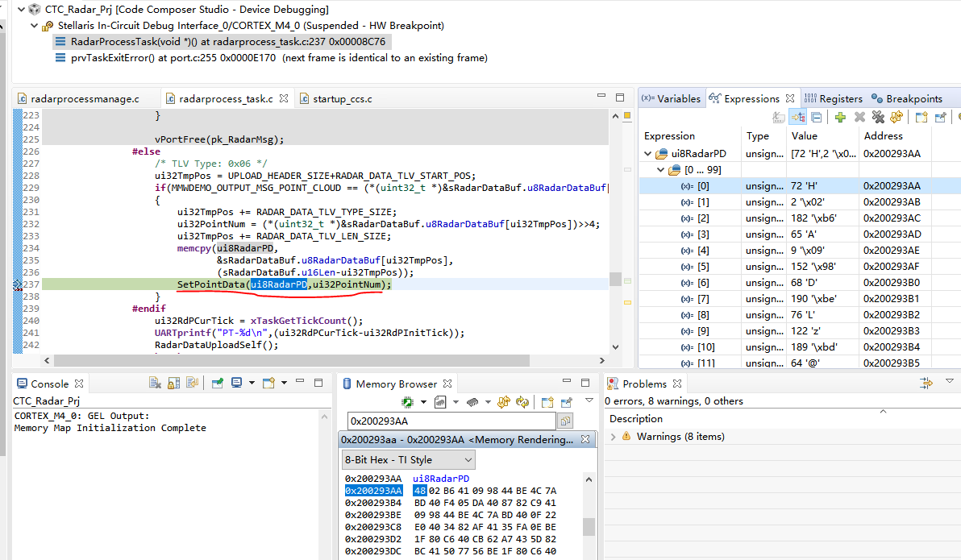Viewport: 961px width, 560px height.
Task: Click Display Selected Console monitor icon
Action: coord(236,383)
